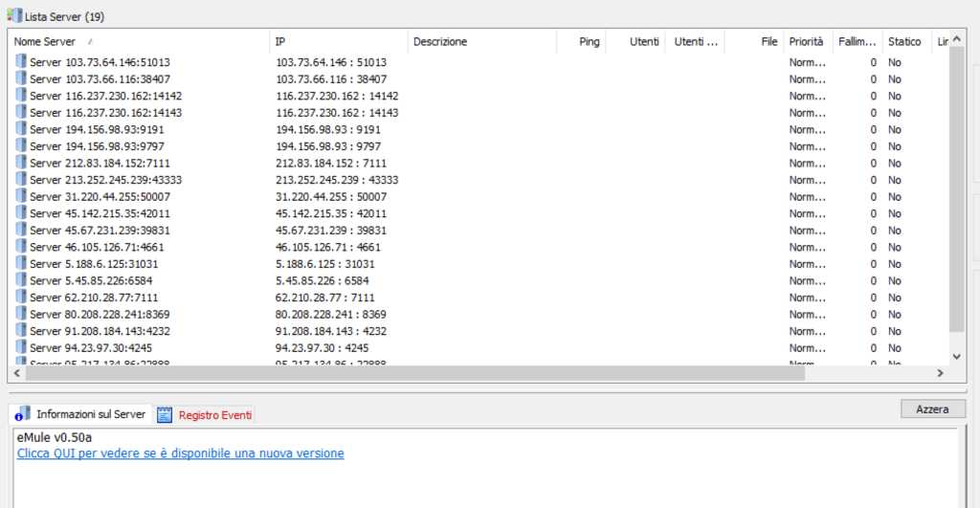Click the icon of server 116.237.230.162:14142

point(21,96)
